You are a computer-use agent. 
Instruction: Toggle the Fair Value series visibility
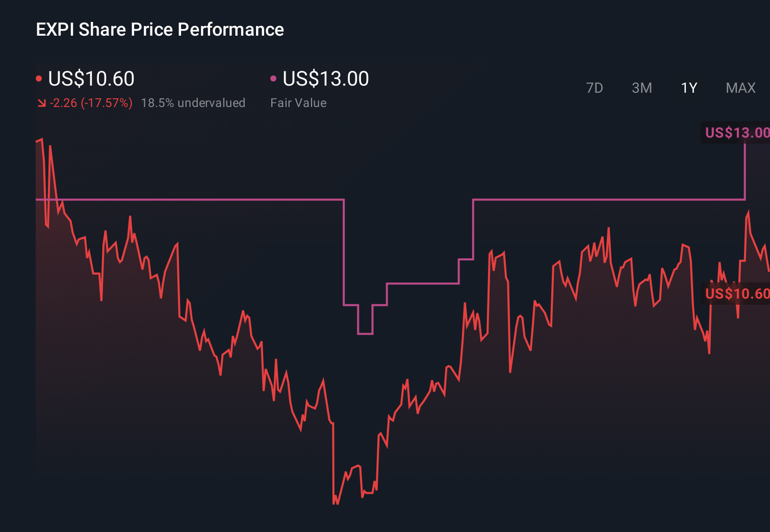click(274, 78)
